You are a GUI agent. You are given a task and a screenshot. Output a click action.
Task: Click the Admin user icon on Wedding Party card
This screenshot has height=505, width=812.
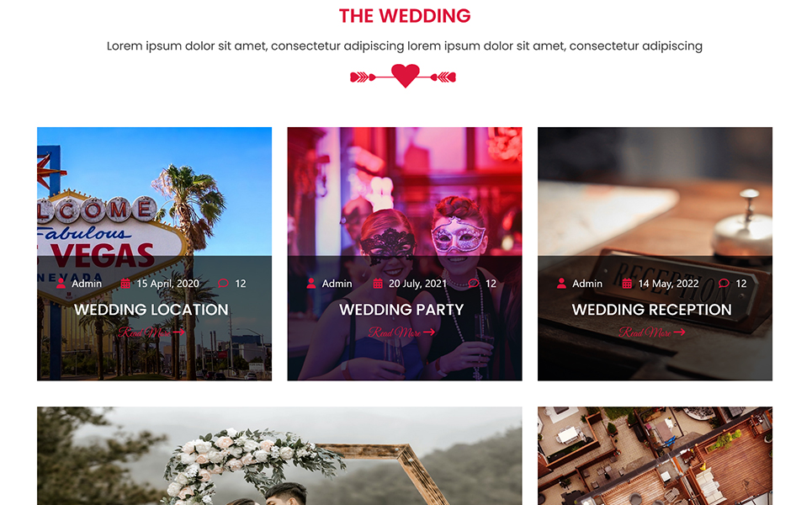click(x=311, y=284)
